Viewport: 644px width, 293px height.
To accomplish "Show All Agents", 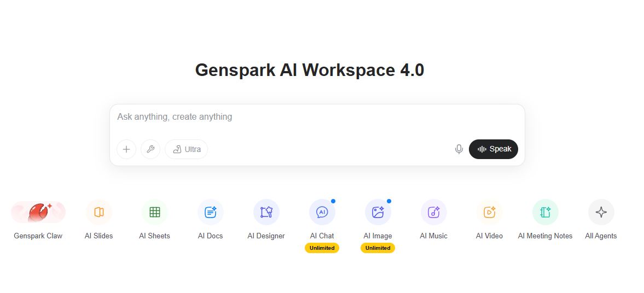I will [x=601, y=212].
